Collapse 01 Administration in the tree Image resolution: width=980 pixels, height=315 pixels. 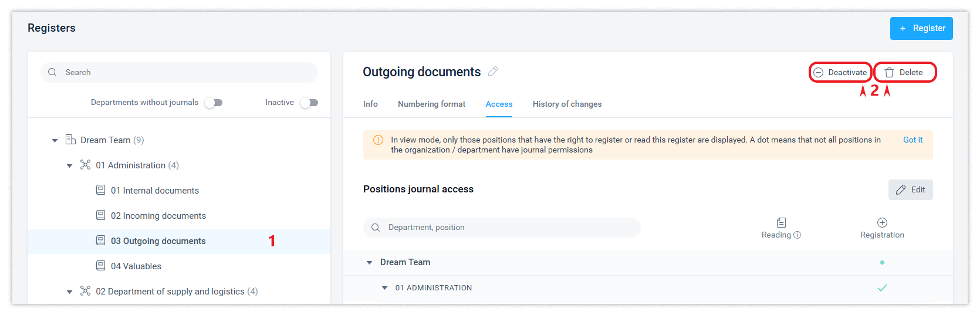(69, 165)
